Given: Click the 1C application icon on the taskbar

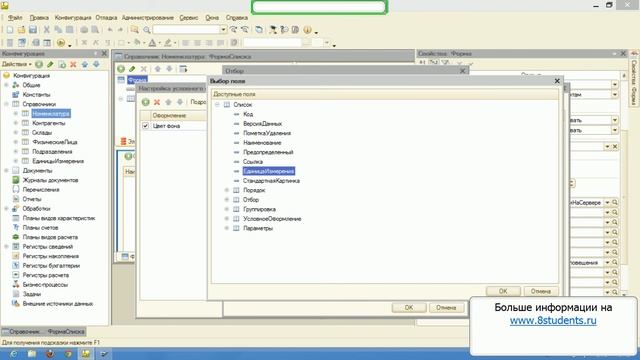Looking at the screenshot, I should 85,353.
